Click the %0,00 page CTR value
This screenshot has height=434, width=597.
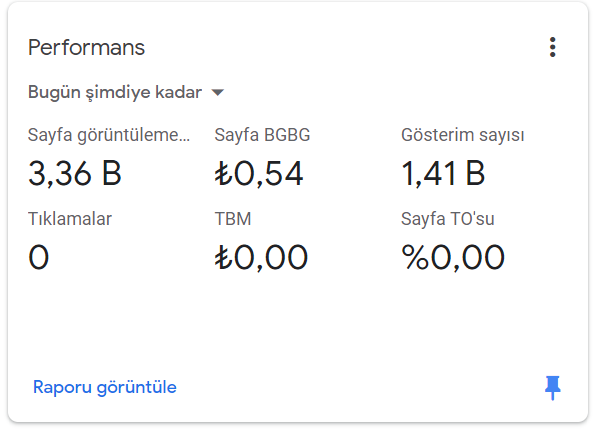(x=453, y=257)
